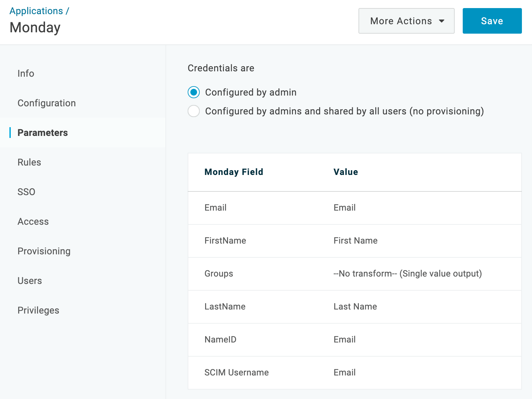
Task: Open the FirstName parameter row
Action: coord(355,241)
